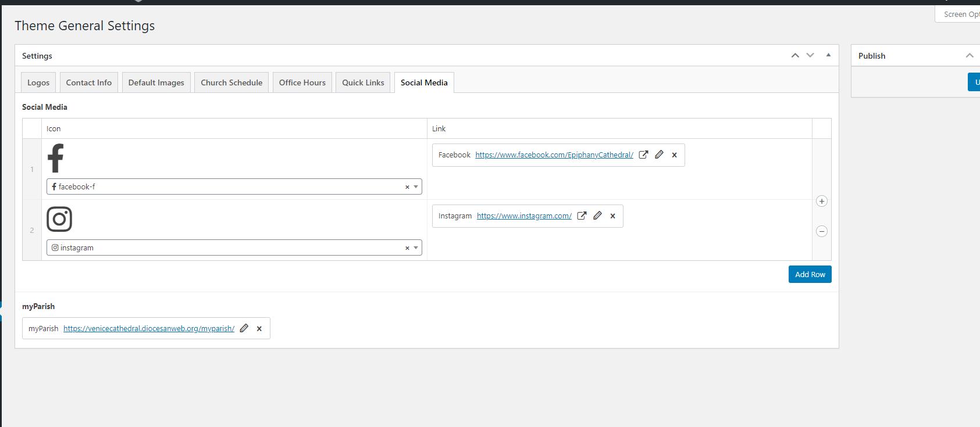Remove the Instagram link
The image size is (980, 427).
coord(613,216)
